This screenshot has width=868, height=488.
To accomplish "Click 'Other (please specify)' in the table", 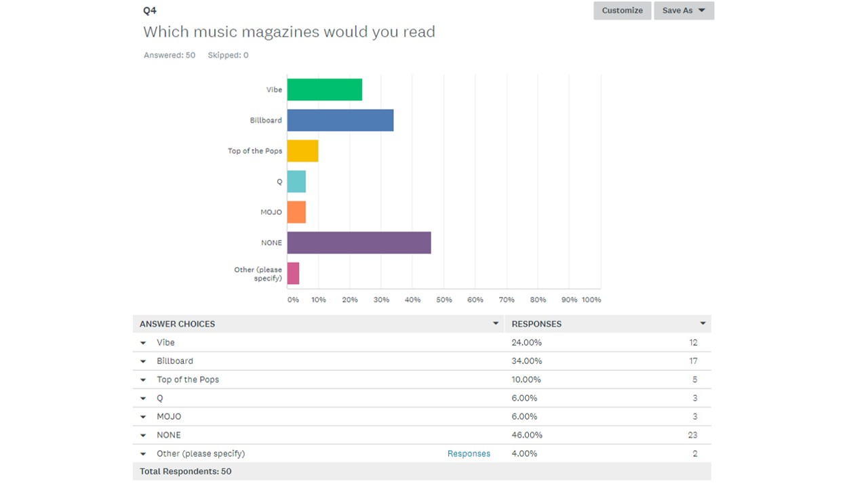I will tap(201, 453).
